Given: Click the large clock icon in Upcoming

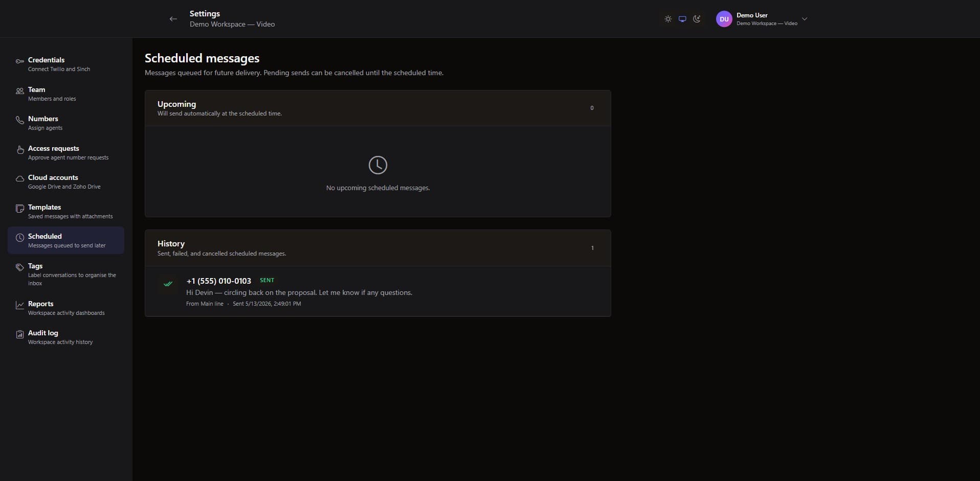Looking at the screenshot, I should 378,165.
